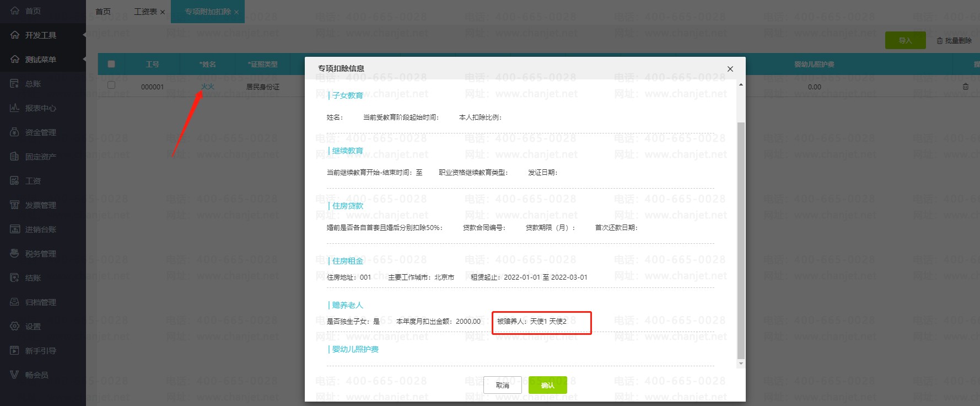
Task: Click the 赡养老人 section heading
Action: (347, 305)
